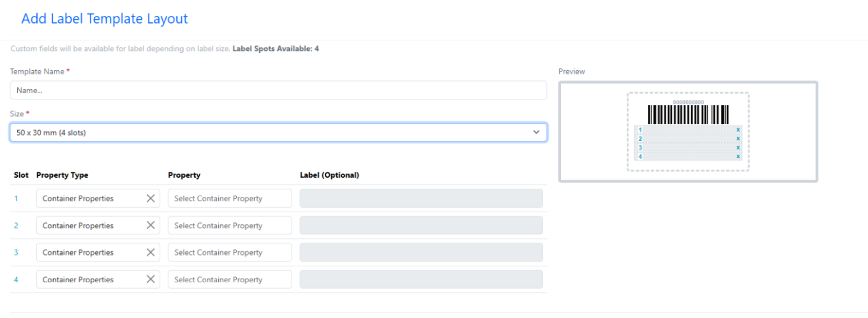The height and width of the screenshot is (318, 868).
Task: Remove slot 1 via preview x mark
Action: (738, 130)
